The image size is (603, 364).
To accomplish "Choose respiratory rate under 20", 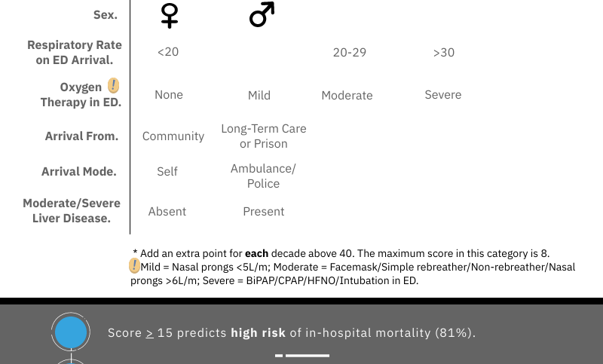I will (168, 52).
